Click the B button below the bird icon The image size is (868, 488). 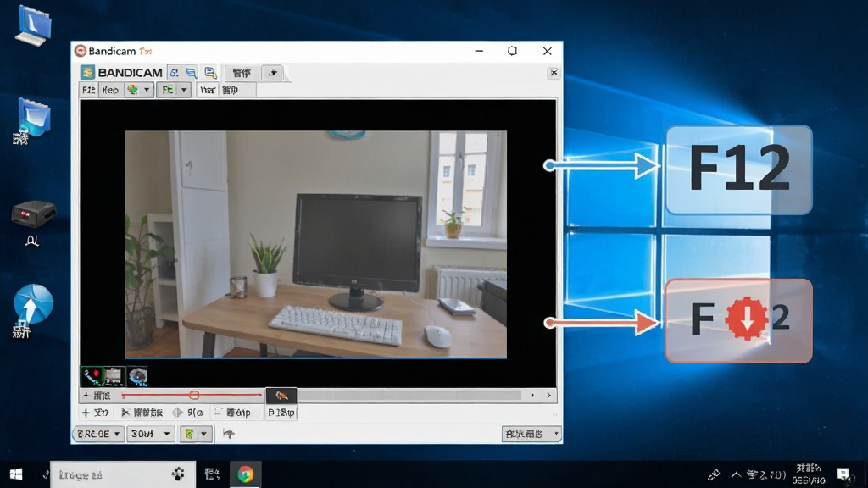[x=281, y=413]
